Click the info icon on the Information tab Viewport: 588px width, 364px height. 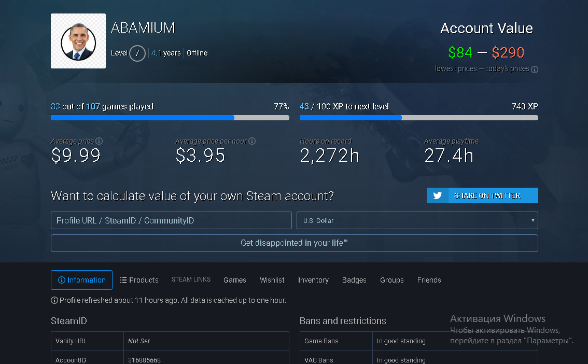coord(62,280)
